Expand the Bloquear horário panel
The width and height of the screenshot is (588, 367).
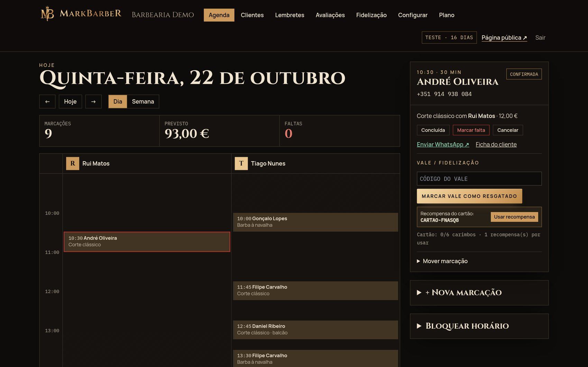coord(479,326)
